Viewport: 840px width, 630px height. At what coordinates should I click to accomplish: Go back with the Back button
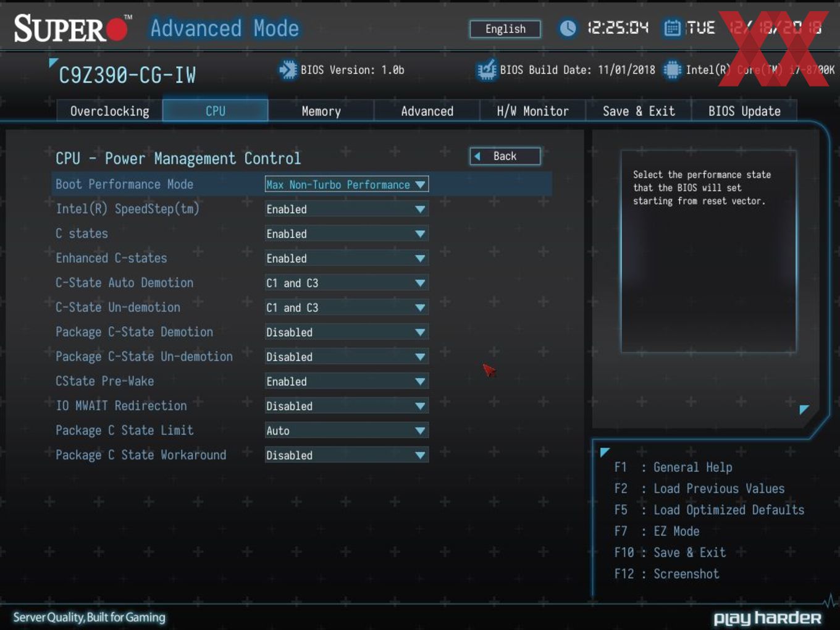coord(505,156)
